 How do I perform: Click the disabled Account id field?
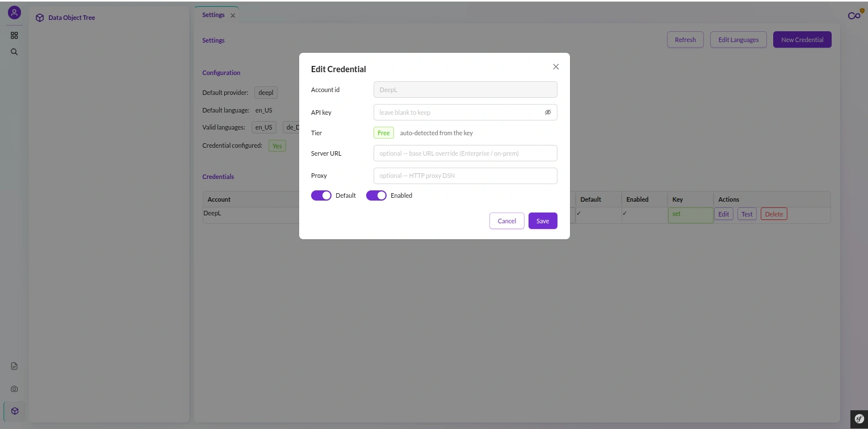[x=466, y=90]
